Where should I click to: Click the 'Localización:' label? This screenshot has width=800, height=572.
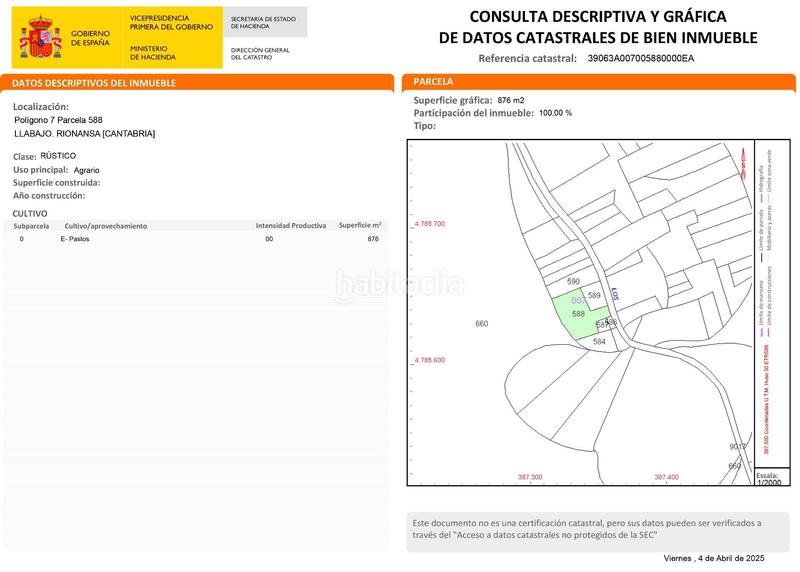click(x=41, y=107)
